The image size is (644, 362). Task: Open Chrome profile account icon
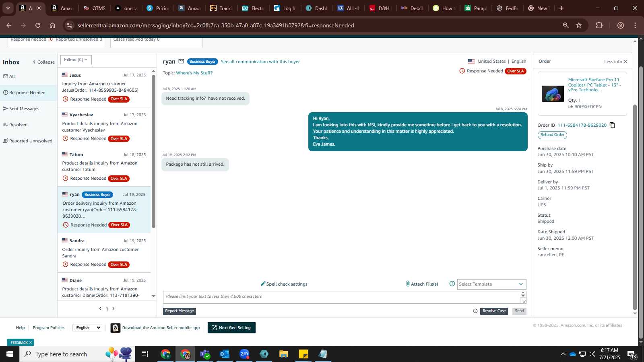pyautogui.click(x=621, y=25)
